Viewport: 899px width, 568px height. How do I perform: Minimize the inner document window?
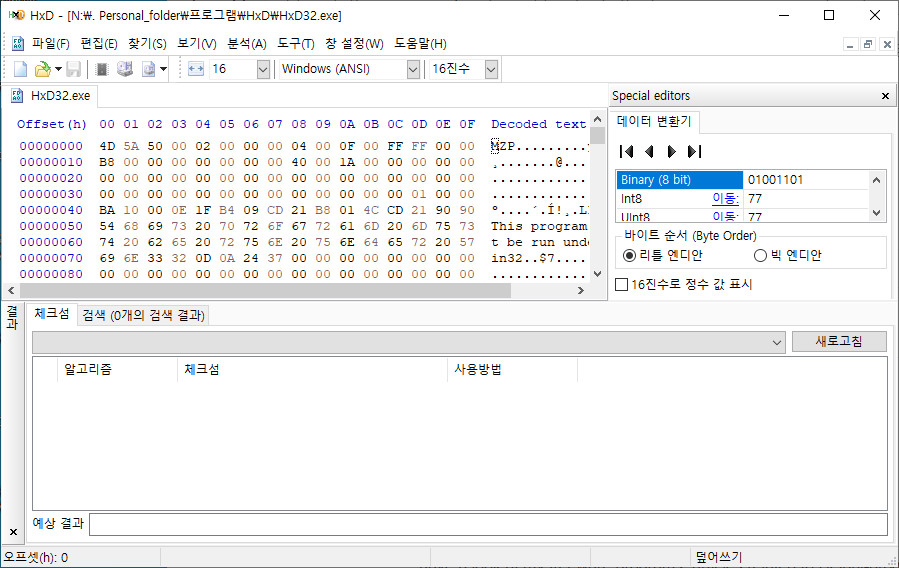[x=850, y=44]
